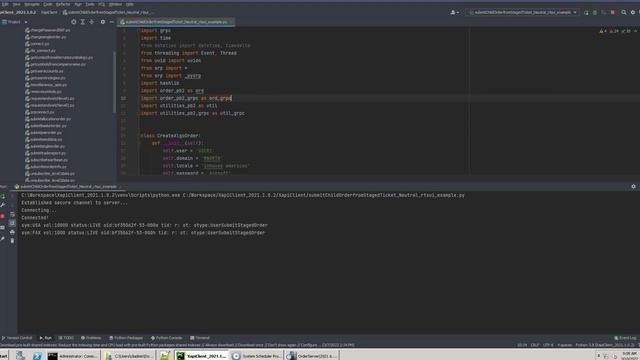Open Project panel options gear

tap(103, 22)
